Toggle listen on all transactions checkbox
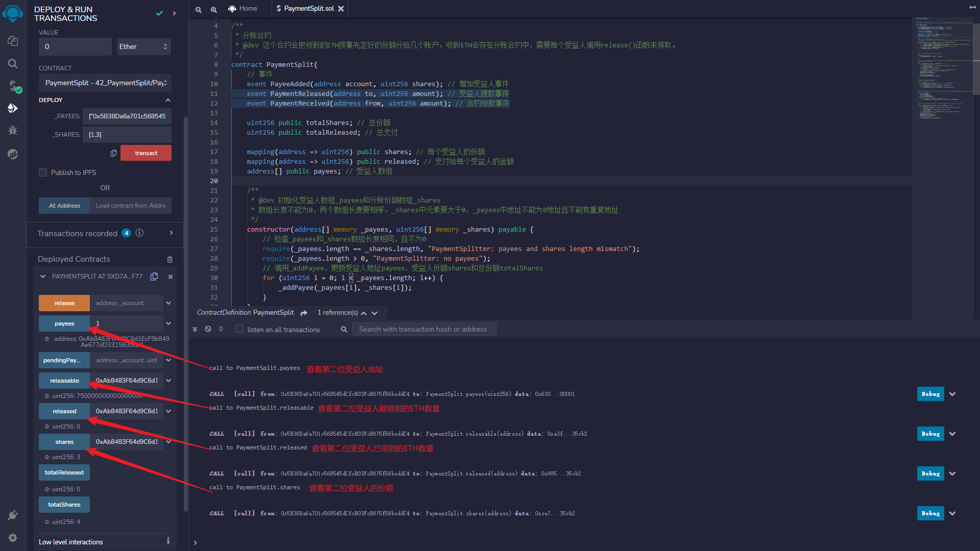 pyautogui.click(x=239, y=329)
